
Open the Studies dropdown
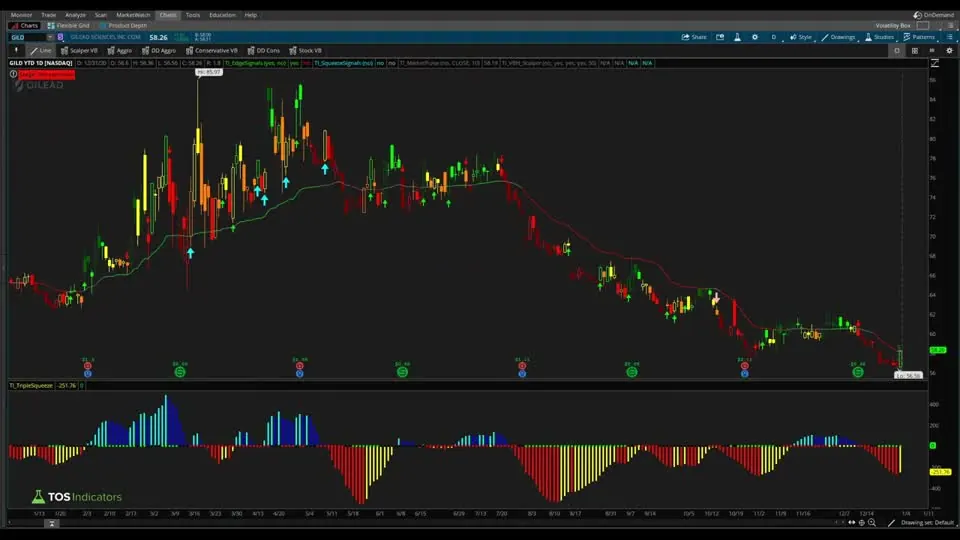[880, 37]
